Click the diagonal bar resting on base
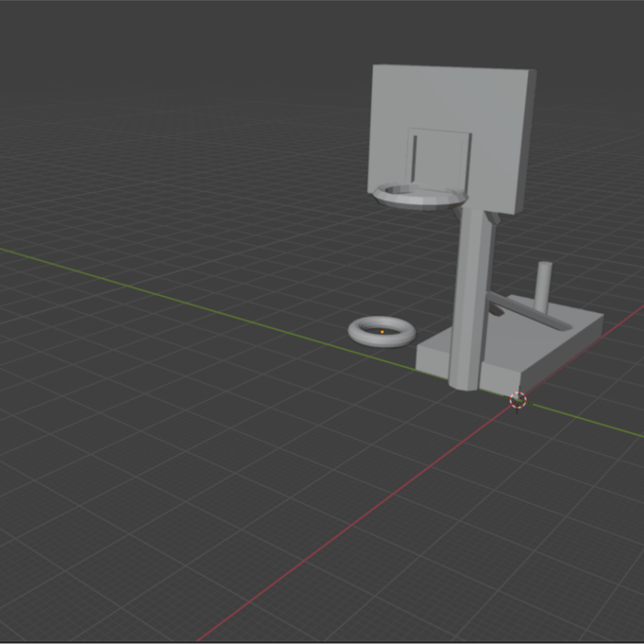 pos(527,312)
